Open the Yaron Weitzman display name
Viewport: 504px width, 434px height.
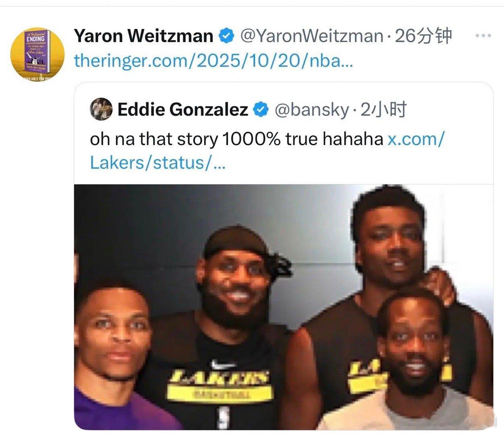point(143,37)
